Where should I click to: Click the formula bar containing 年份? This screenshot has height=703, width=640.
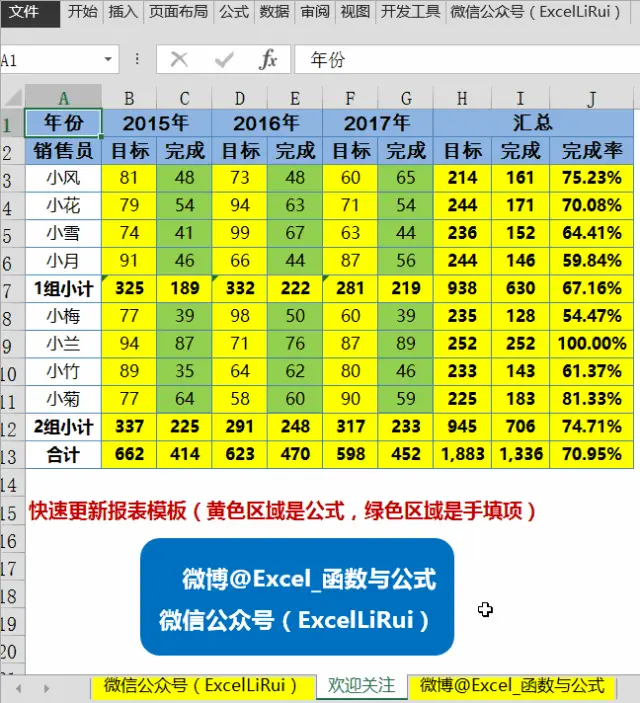(x=460, y=60)
